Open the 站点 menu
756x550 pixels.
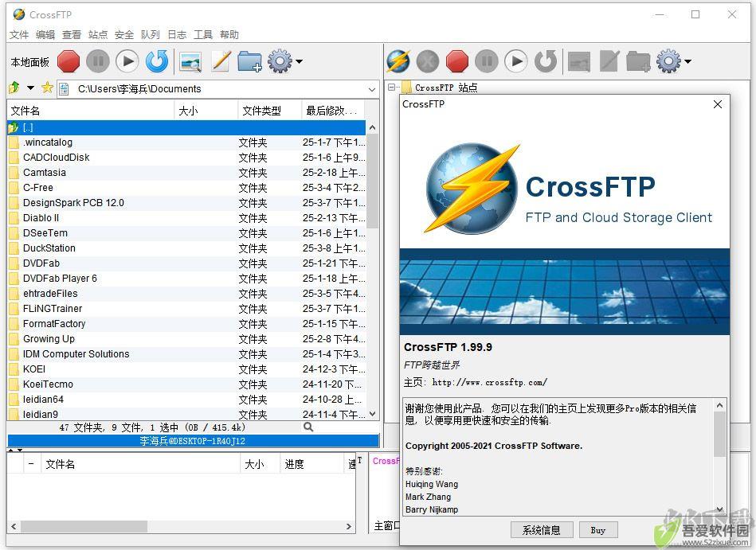coord(98,35)
